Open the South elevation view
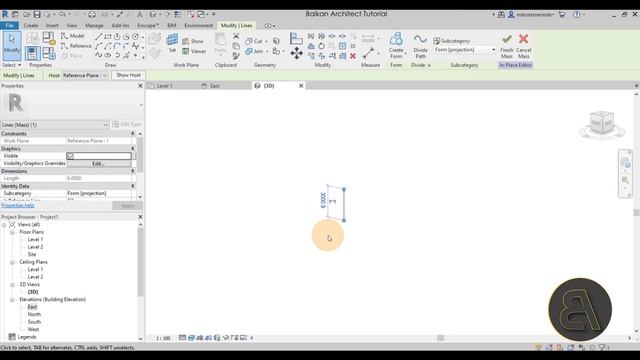 pos(34,322)
